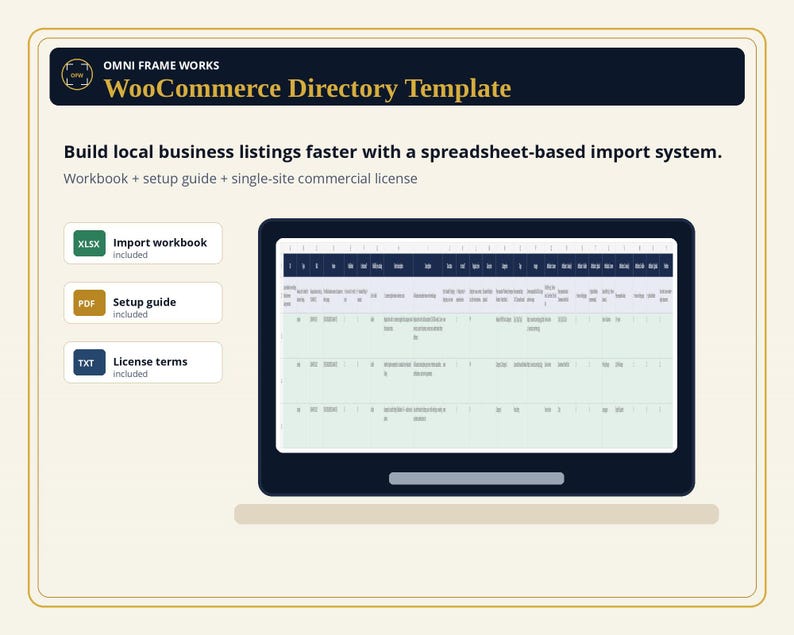
Task: Click the green XLSX file icon
Action: [x=89, y=244]
